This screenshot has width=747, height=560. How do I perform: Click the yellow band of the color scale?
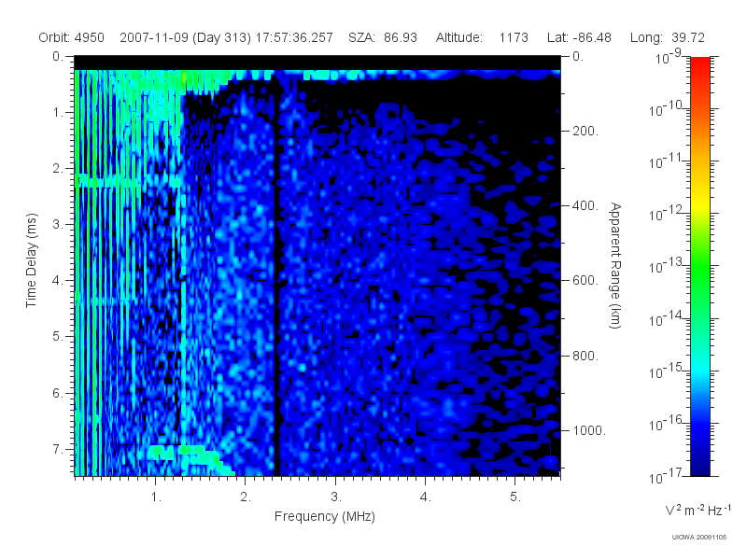[699, 203]
